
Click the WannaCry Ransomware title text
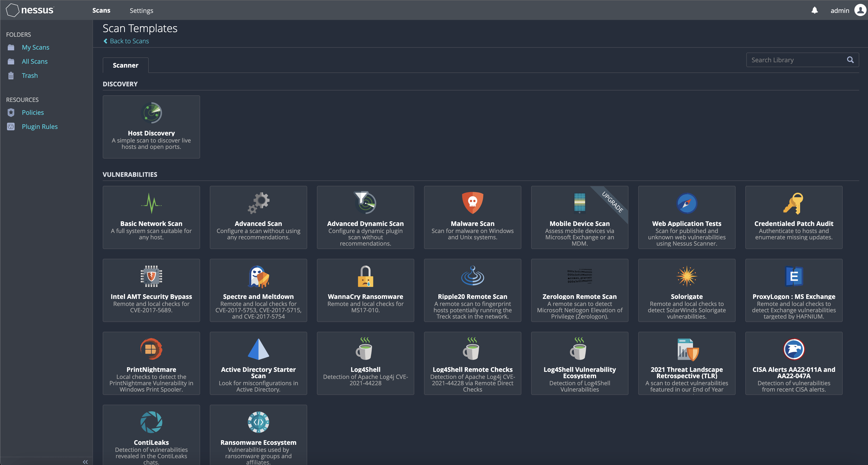365,297
